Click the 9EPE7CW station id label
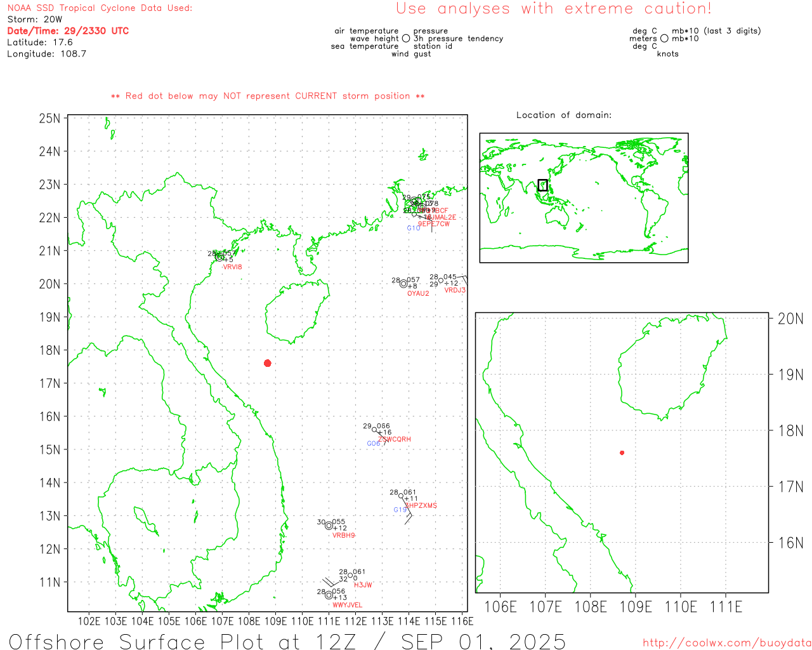Viewport: 812px width, 650px height. pyautogui.click(x=433, y=224)
